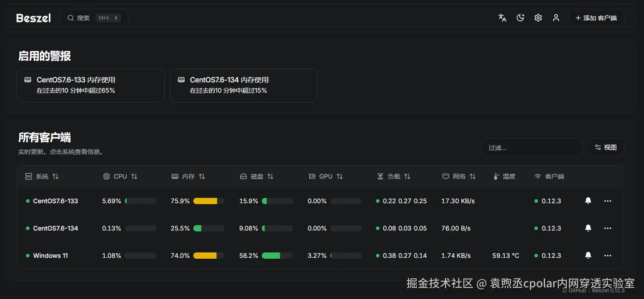Click network icon in 网络 header
This screenshot has width=644, height=299.
[x=446, y=176]
